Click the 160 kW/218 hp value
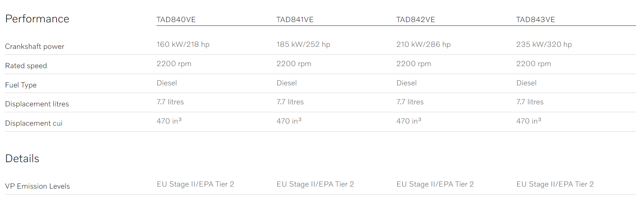 [183, 44]
